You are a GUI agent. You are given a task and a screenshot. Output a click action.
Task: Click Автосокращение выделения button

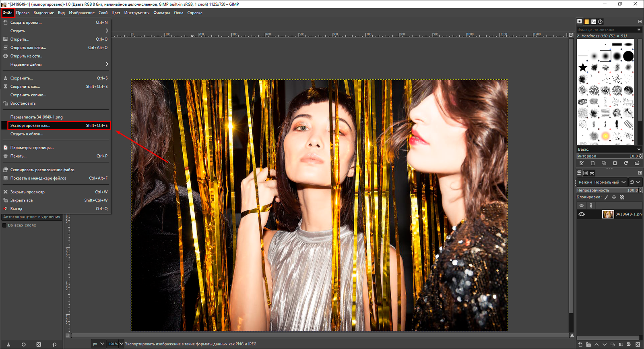click(32, 217)
